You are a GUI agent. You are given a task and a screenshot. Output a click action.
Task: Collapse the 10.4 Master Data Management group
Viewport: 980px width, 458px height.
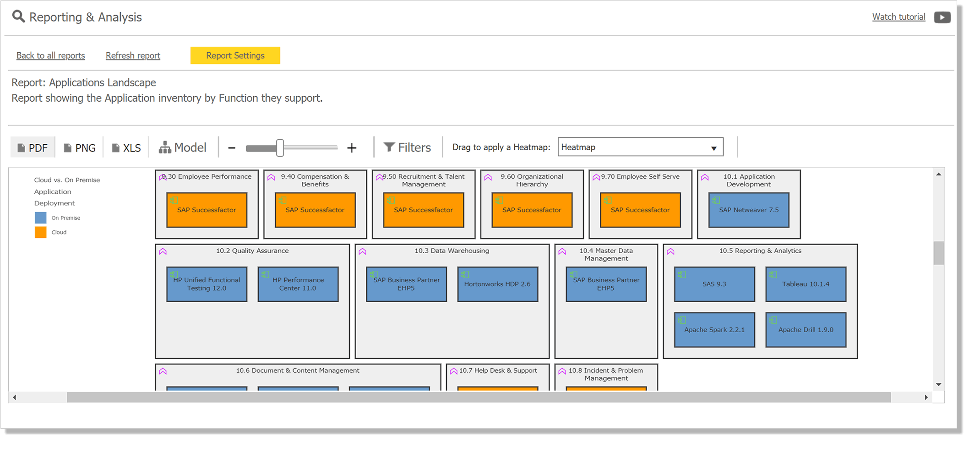562,251
